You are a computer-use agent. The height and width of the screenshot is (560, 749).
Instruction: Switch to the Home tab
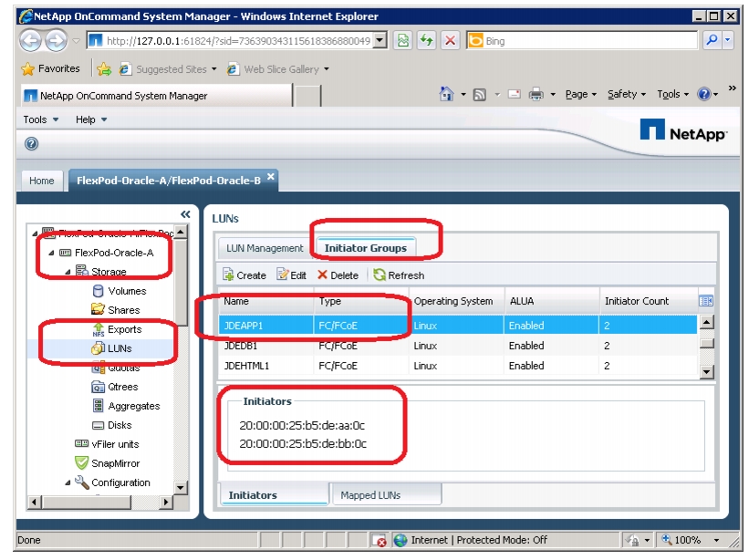click(x=42, y=181)
